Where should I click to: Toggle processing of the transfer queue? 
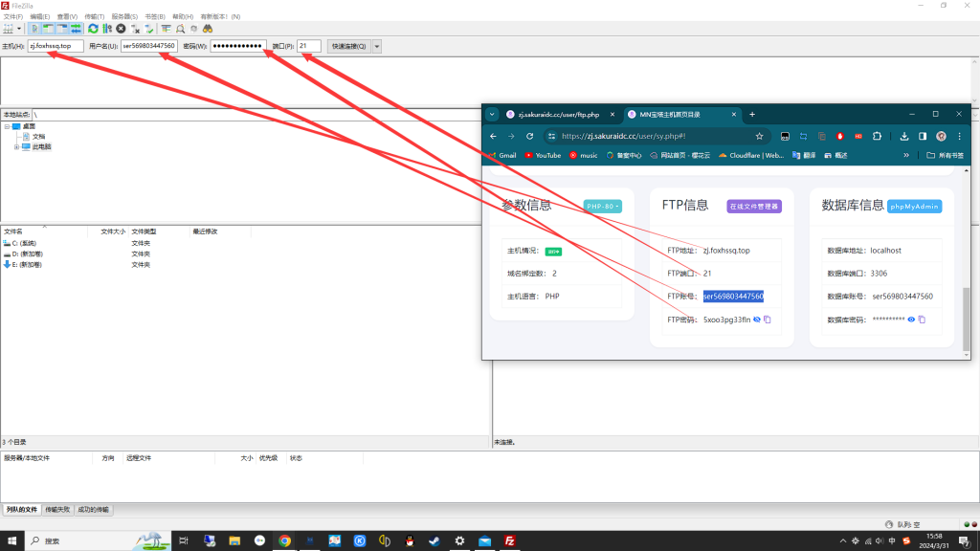[x=107, y=29]
